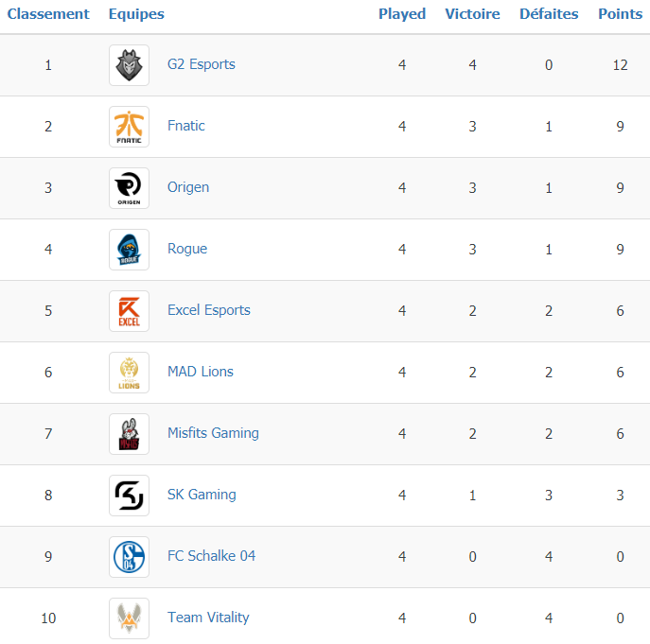Follow the Fnatic team name link

pyautogui.click(x=186, y=126)
